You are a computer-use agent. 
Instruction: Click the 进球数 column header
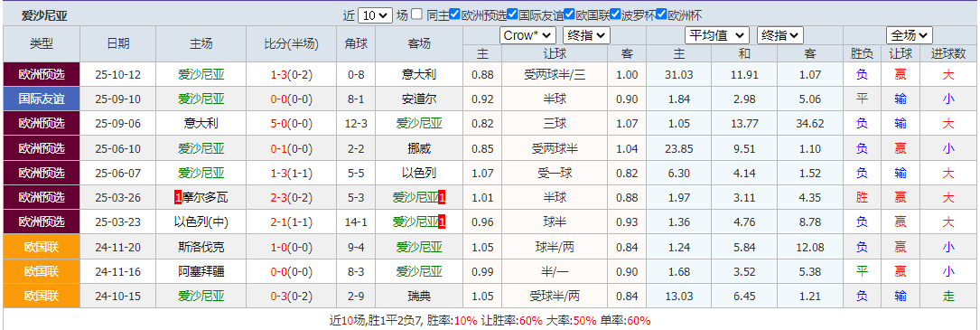point(948,54)
